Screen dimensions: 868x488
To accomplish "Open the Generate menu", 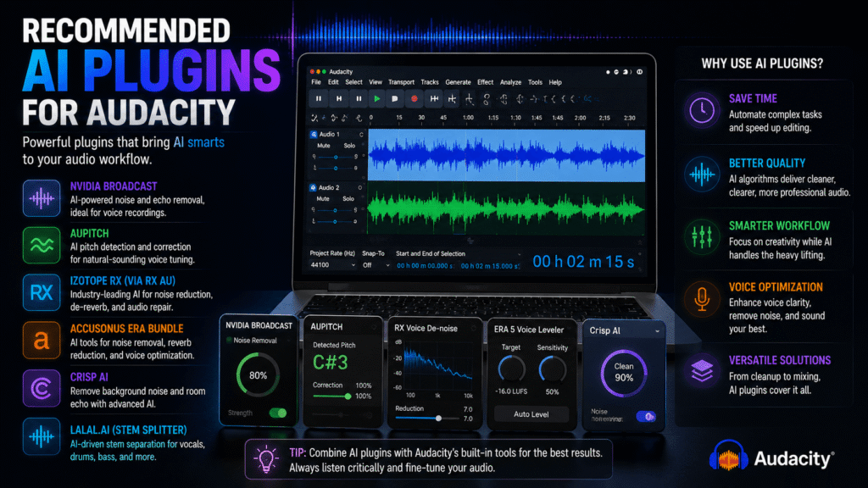I will coord(458,82).
